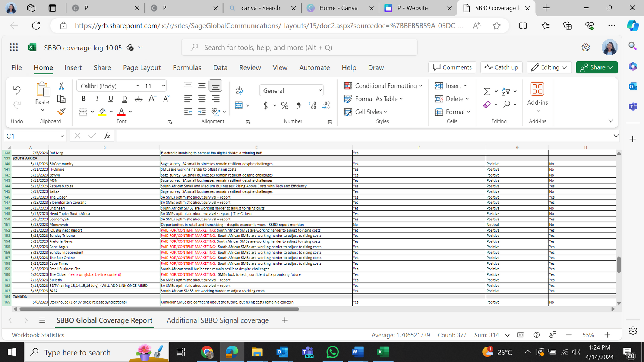Click the Sort & Filter icon
644x362 pixels.
pyautogui.click(x=506, y=91)
